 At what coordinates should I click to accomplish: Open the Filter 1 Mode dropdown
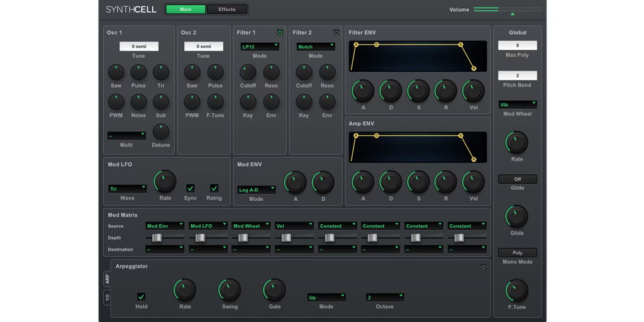260,47
